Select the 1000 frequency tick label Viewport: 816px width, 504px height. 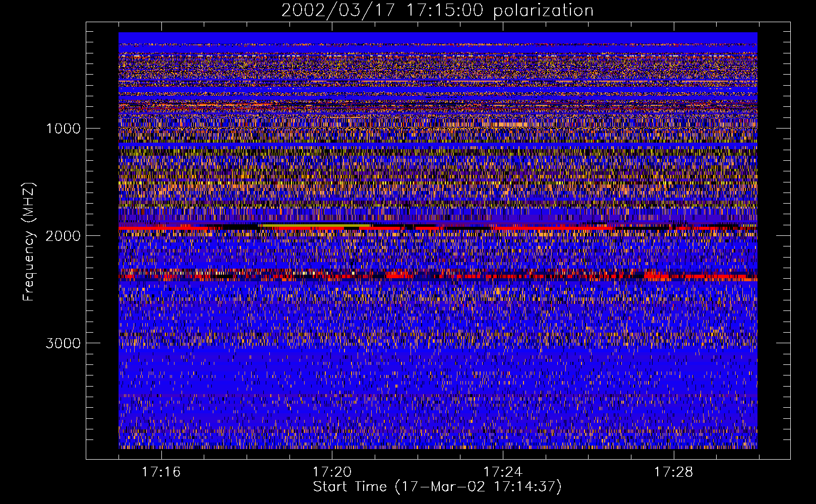[x=63, y=129]
